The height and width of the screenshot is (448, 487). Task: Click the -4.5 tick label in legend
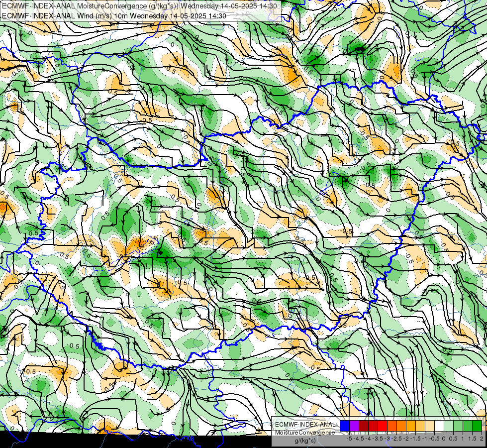click(x=359, y=439)
